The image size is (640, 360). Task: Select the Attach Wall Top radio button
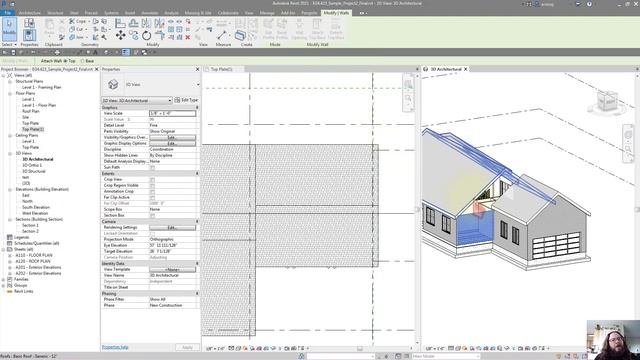(x=65, y=61)
